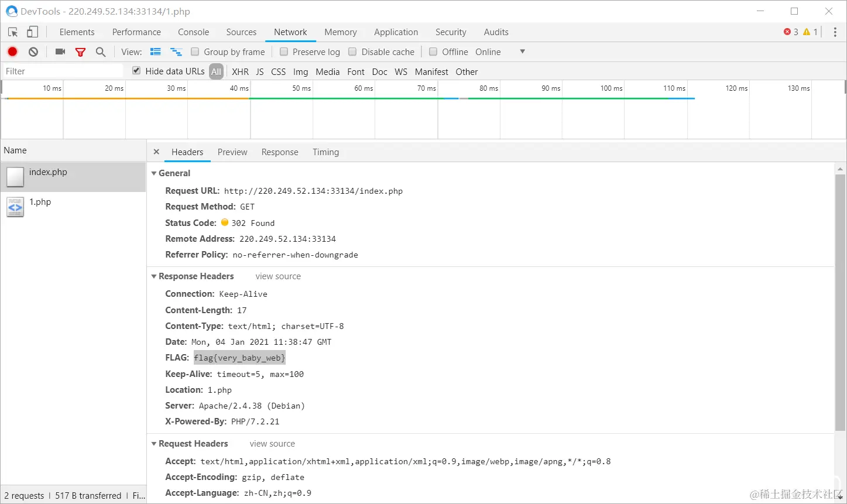Go to the Sources tab
This screenshot has height=504, width=847.
pyautogui.click(x=241, y=32)
